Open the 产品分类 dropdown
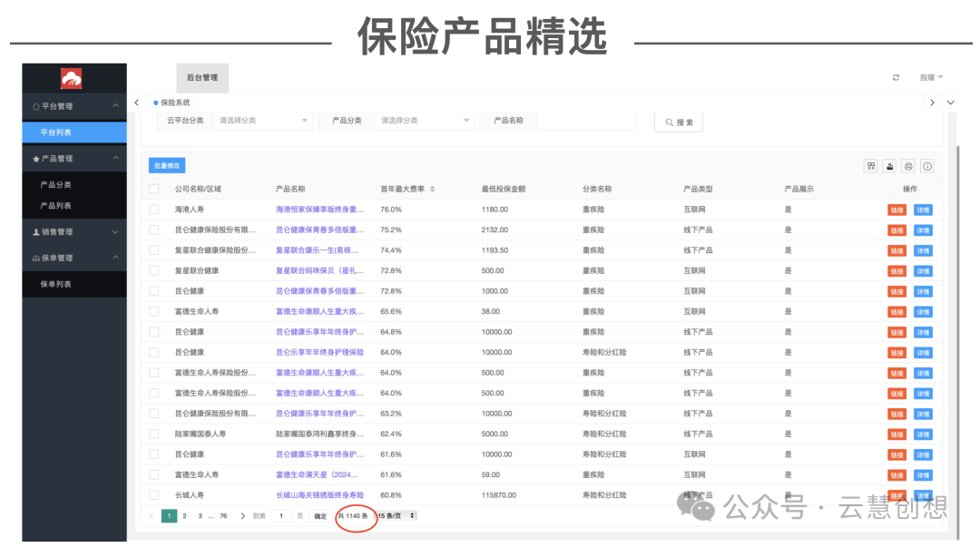This screenshot has width=980, height=547. 425,120
